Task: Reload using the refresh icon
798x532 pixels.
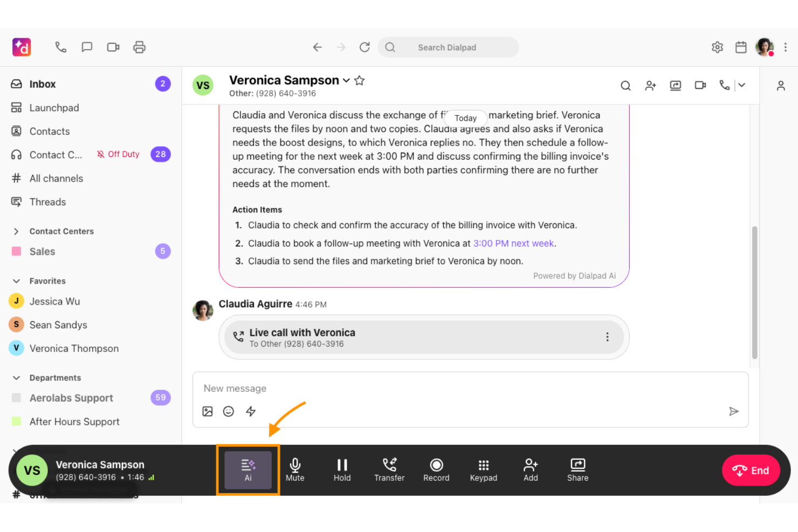Action: (x=365, y=47)
